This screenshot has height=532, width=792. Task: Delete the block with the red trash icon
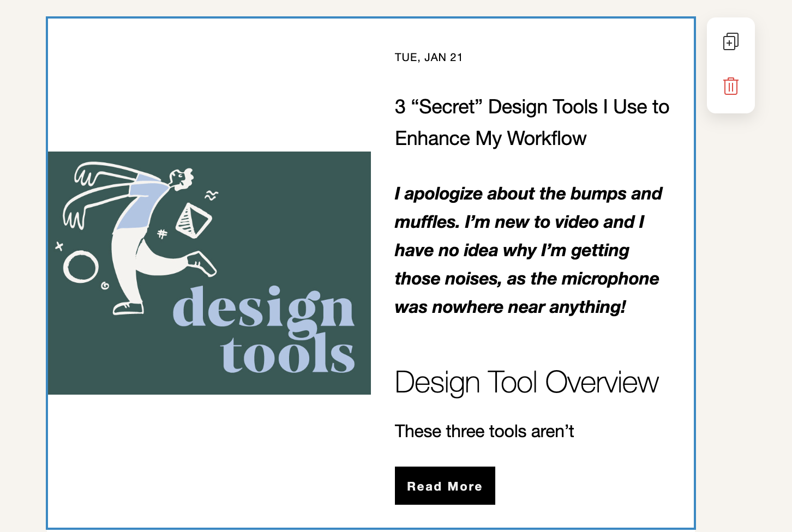point(730,86)
